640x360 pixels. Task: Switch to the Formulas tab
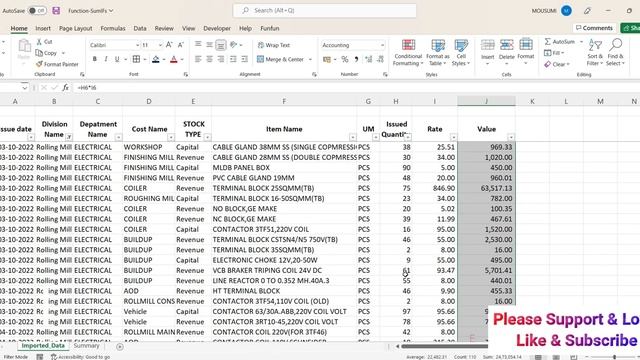[113, 28]
